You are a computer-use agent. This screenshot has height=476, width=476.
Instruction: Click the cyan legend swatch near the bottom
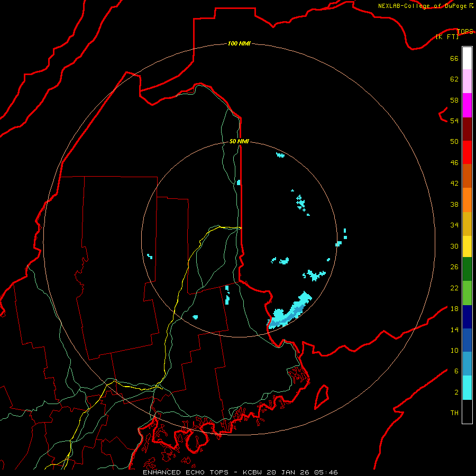coord(467,388)
